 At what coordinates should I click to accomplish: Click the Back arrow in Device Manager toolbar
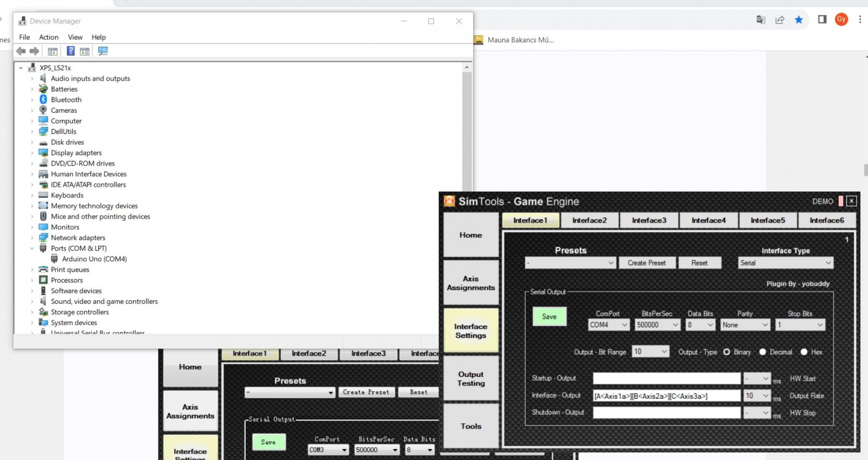pos(21,51)
